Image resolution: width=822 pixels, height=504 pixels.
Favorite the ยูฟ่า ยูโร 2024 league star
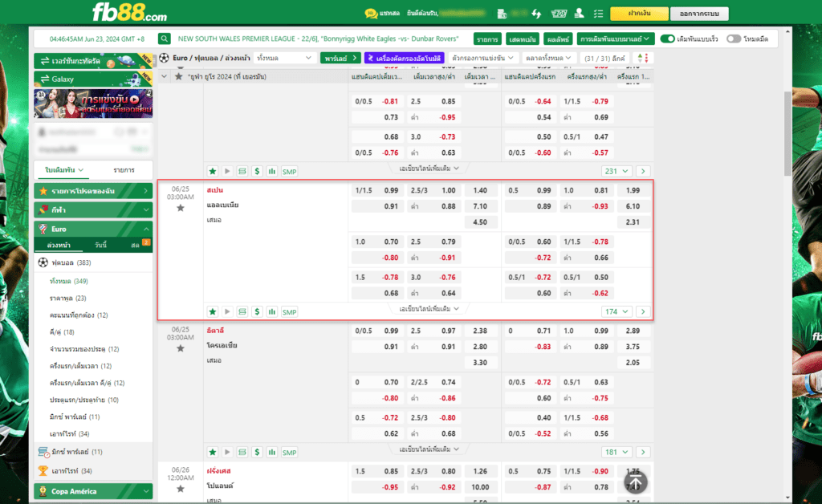click(179, 76)
